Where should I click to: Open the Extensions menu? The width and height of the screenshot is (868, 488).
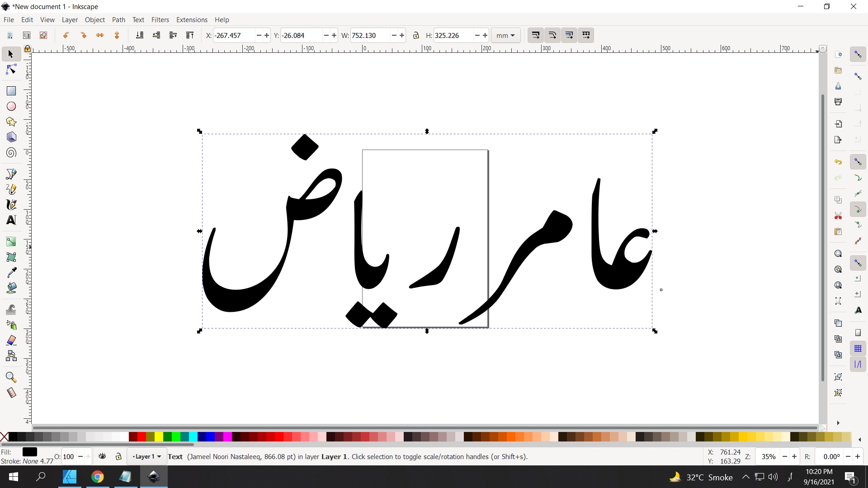pyautogui.click(x=192, y=19)
